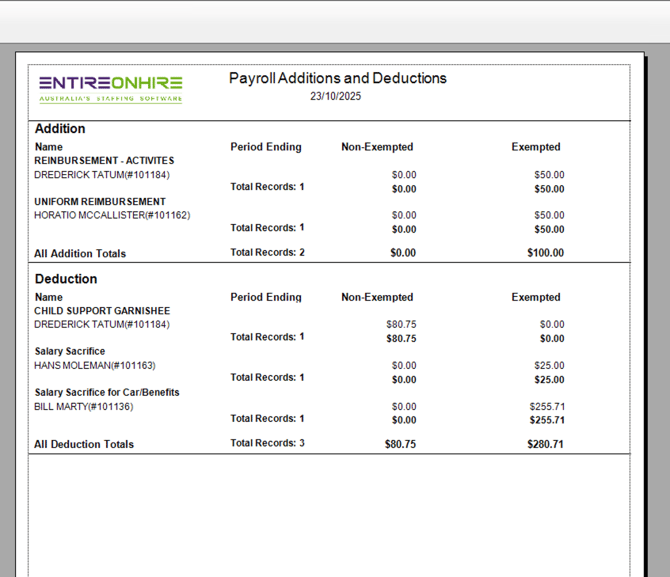Viewport: 670px width, 577px height.
Task: Select employee HANS MOLEMAN(#101163)
Action: tap(95, 365)
